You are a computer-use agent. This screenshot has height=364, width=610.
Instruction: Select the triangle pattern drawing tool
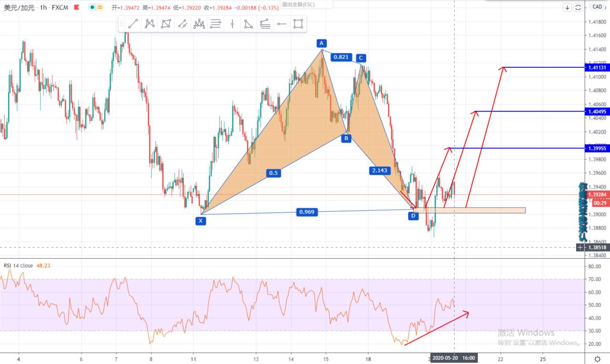pyautogui.click(x=249, y=24)
